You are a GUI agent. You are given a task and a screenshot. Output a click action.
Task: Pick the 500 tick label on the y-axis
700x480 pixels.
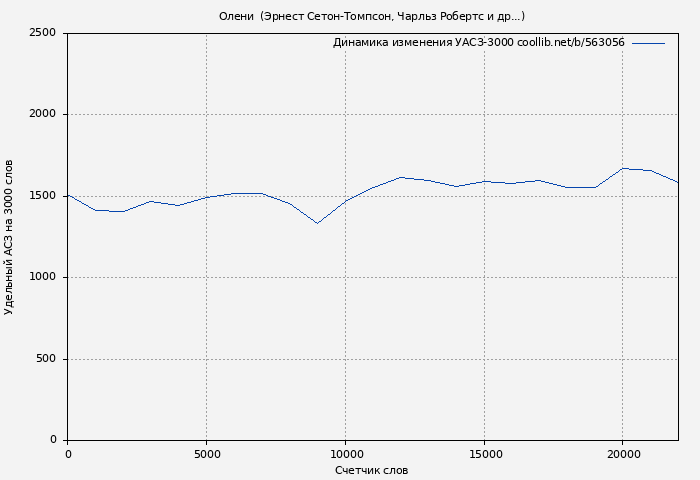point(47,359)
